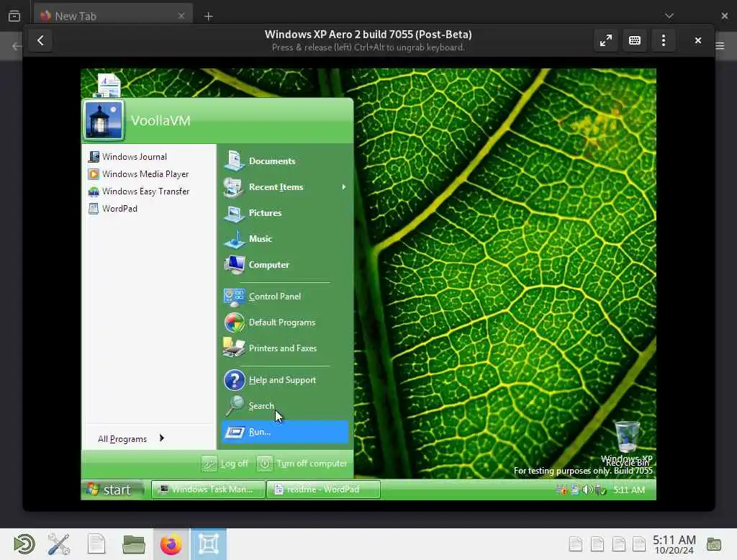Select the highlighted Run... entry
This screenshot has height=560, width=737.
pyautogui.click(x=284, y=432)
